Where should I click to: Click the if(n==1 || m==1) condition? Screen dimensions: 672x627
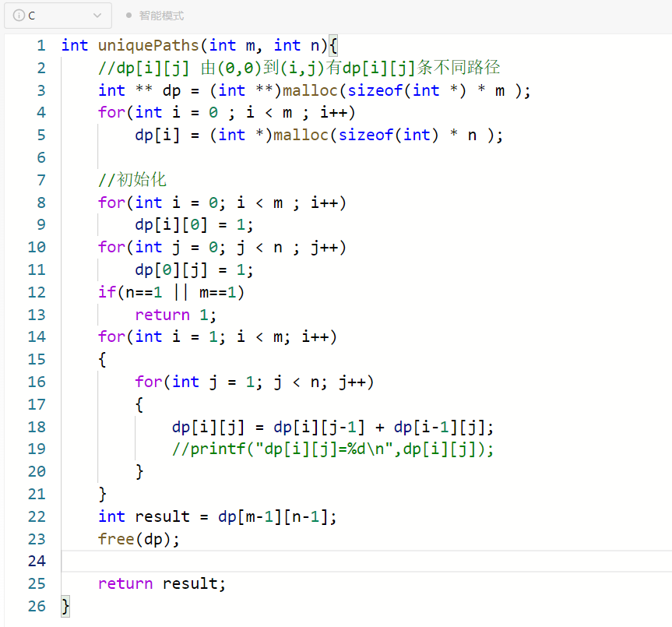coord(171,292)
